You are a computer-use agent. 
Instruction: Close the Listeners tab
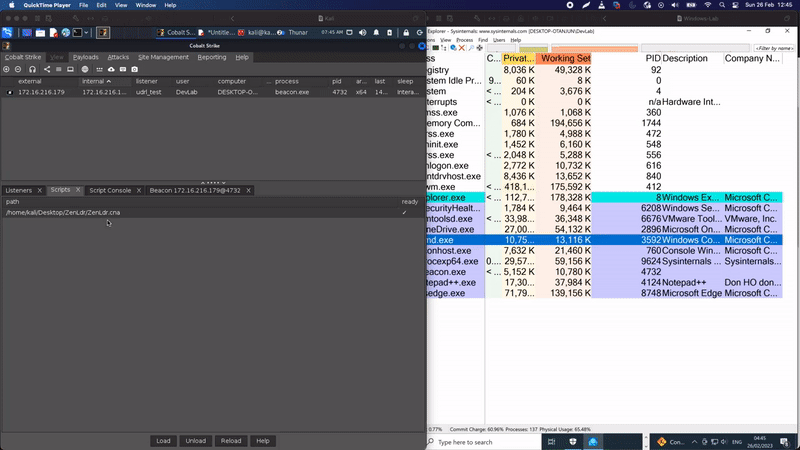tap(39, 190)
